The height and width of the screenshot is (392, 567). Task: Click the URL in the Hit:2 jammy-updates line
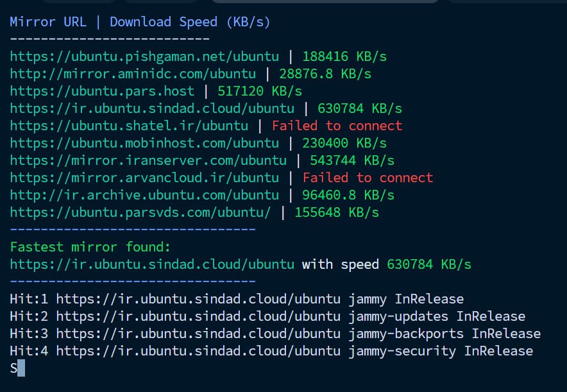[198, 316]
